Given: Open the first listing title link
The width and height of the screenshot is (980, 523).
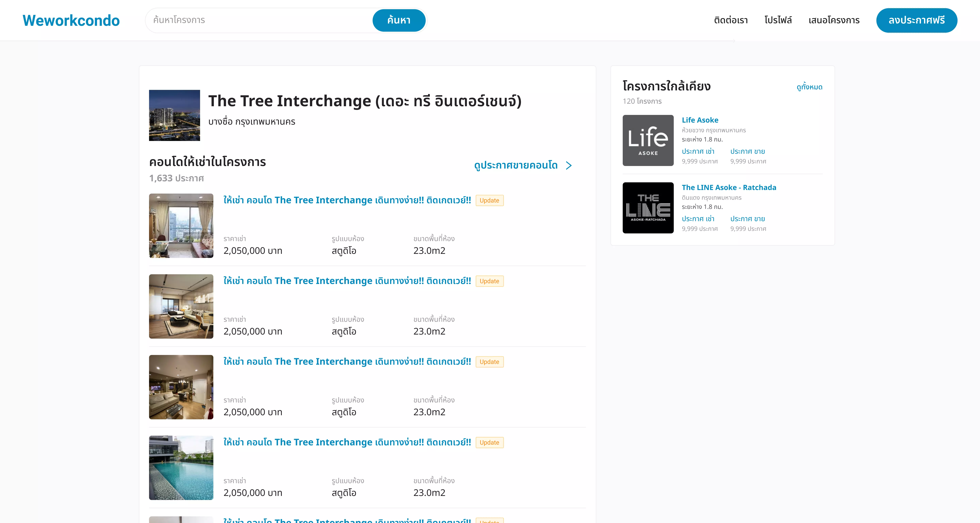Looking at the screenshot, I should click(x=347, y=200).
